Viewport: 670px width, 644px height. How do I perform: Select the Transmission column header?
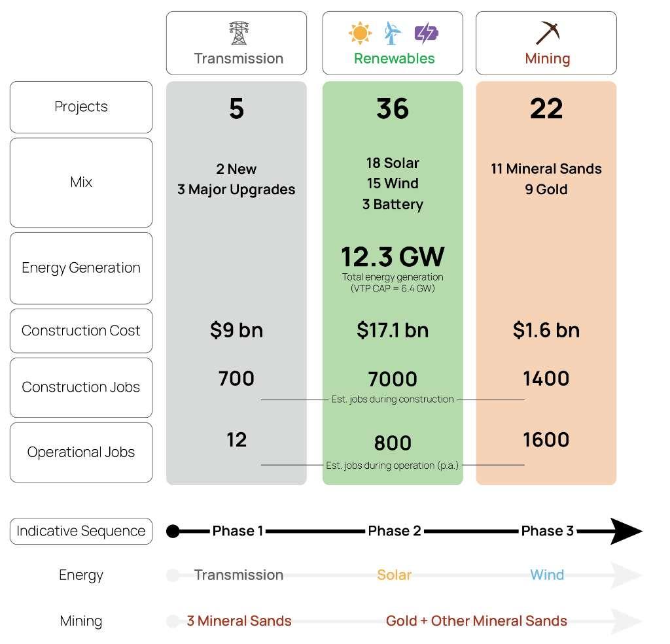[x=236, y=43]
